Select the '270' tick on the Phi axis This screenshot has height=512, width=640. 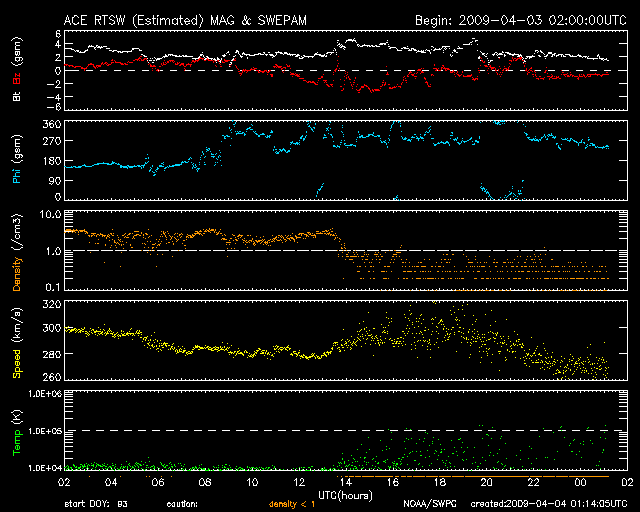[x=52, y=141]
